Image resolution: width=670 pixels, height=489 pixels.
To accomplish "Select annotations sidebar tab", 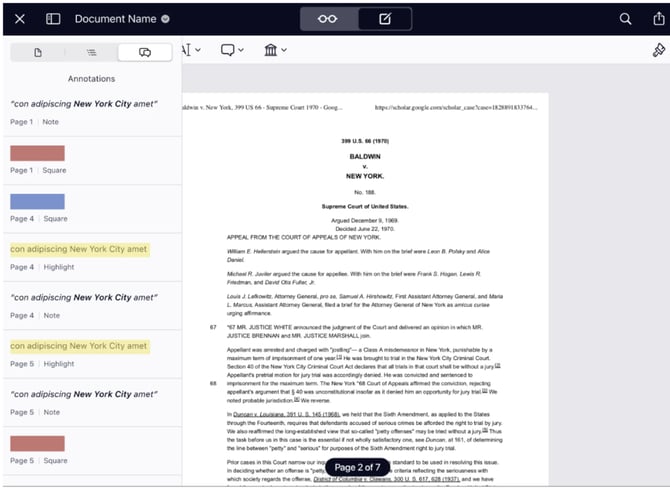I will [x=144, y=52].
